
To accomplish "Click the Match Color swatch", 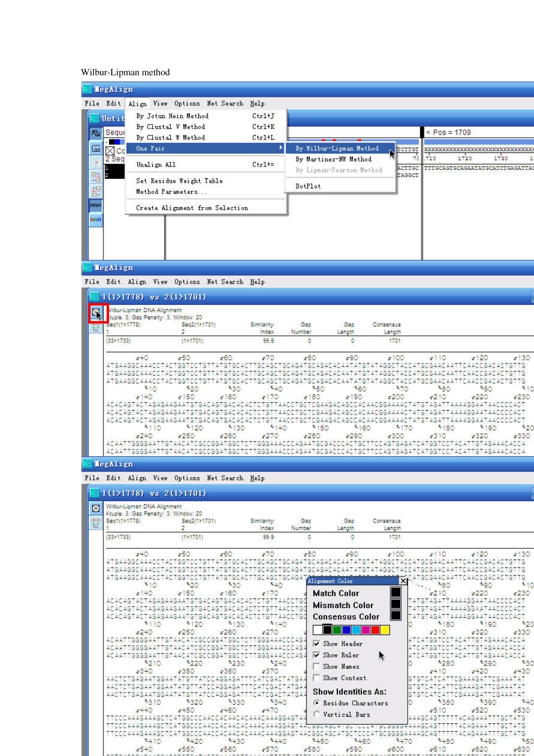I will (x=396, y=592).
